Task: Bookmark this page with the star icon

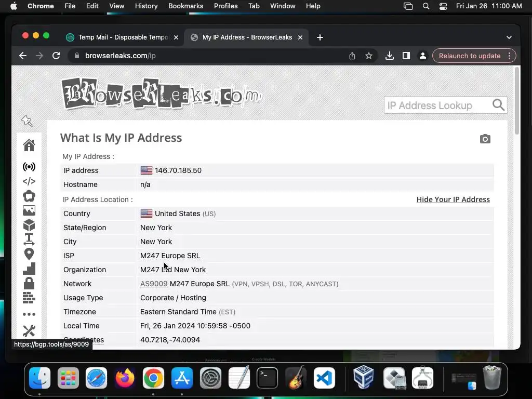Action: point(369,56)
